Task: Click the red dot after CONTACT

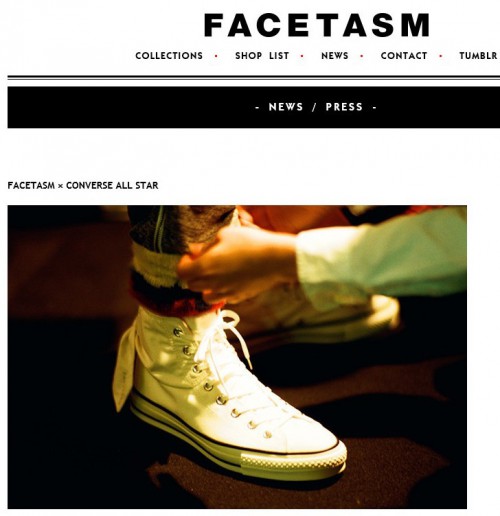Action: pyautogui.click(x=441, y=56)
